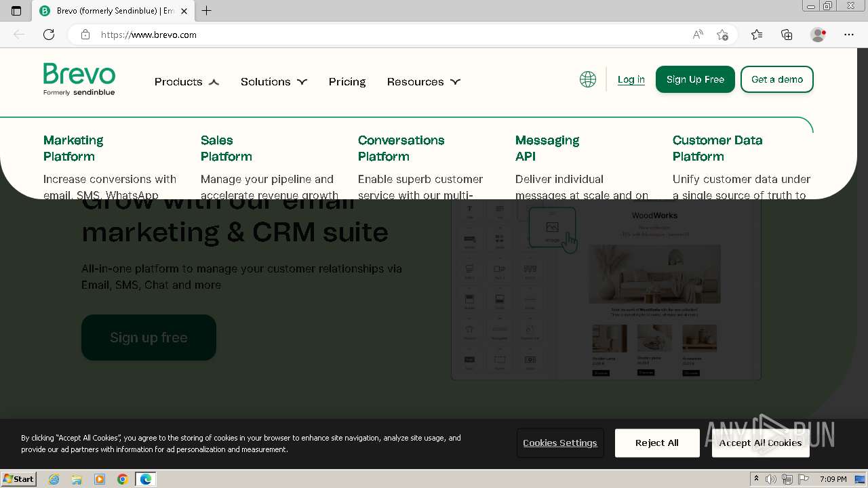Click the Log in link
The width and height of the screenshot is (868, 488).
pos(631,79)
